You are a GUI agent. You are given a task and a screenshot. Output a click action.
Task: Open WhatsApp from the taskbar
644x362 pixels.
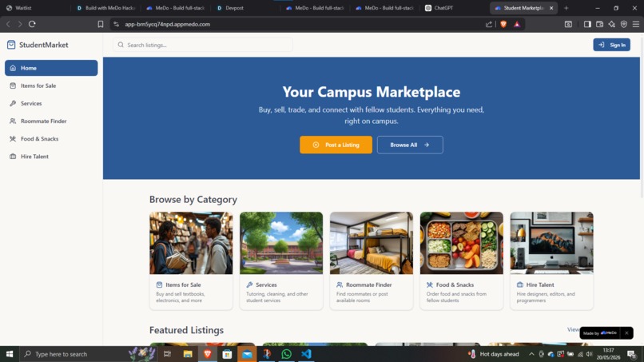click(x=286, y=354)
